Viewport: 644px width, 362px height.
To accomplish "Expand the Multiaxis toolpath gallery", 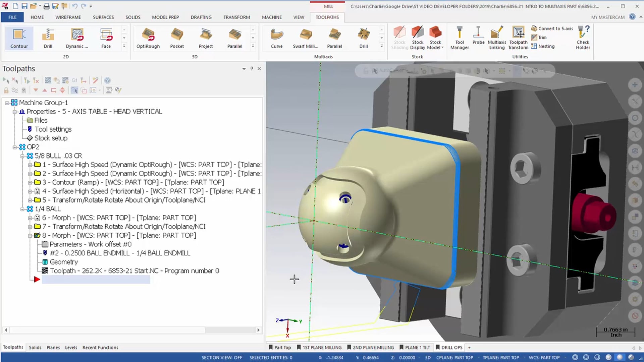I will coord(382,46).
